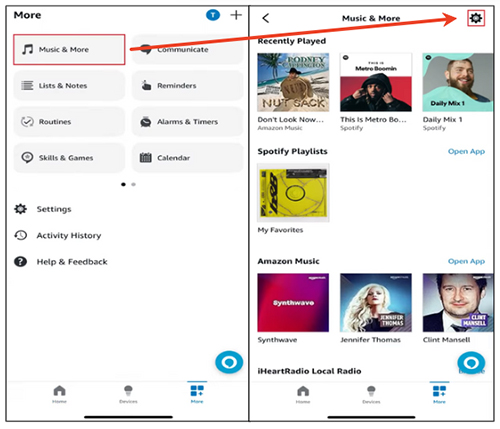Click the Amazon Music section heading
The width and height of the screenshot is (500, 429).
point(288,261)
